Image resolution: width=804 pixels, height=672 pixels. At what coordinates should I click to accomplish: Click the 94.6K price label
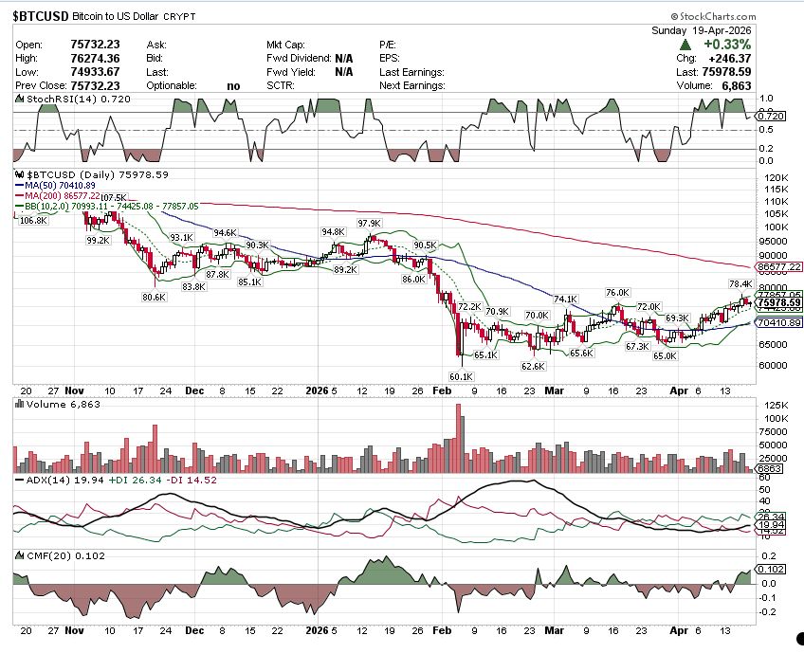(x=225, y=233)
